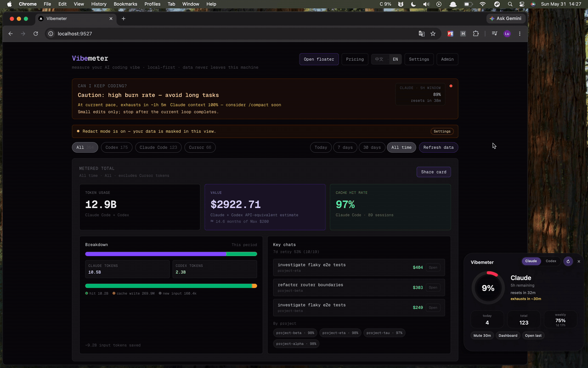Click the Siri icon in the menu bar
Viewport: 588px width, 368px height.
pyautogui.click(x=533, y=4)
